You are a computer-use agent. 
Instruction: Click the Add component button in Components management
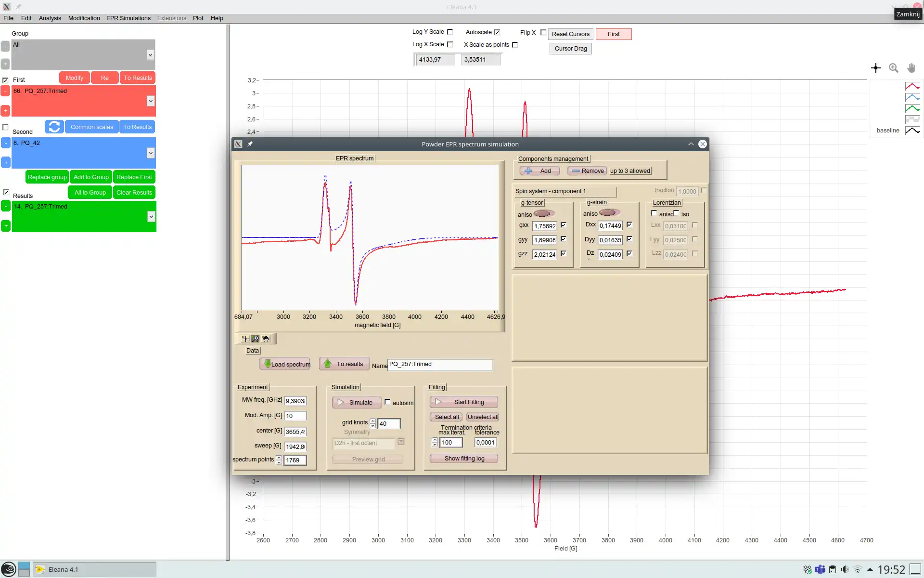539,171
